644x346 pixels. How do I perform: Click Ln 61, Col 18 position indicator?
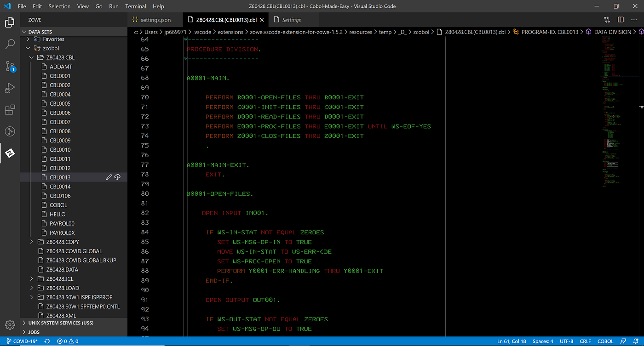pyautogui.click(x=512, y=341)
